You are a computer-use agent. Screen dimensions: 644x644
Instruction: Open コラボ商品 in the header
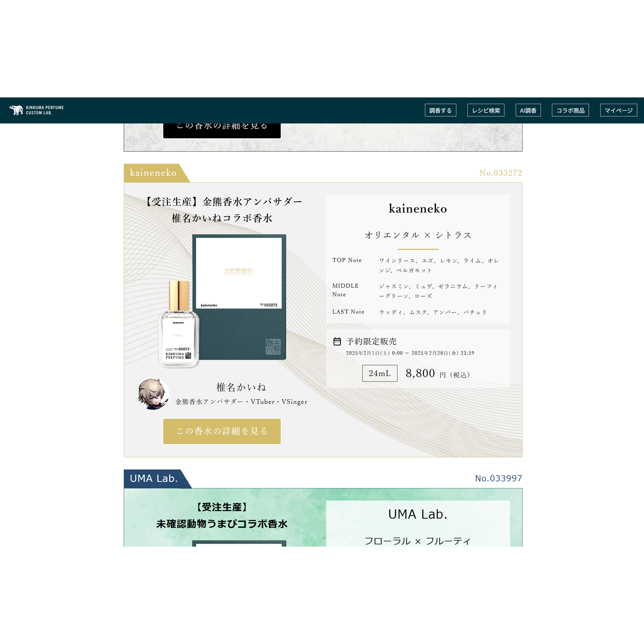pyautogui.click(x=570, y=110)
